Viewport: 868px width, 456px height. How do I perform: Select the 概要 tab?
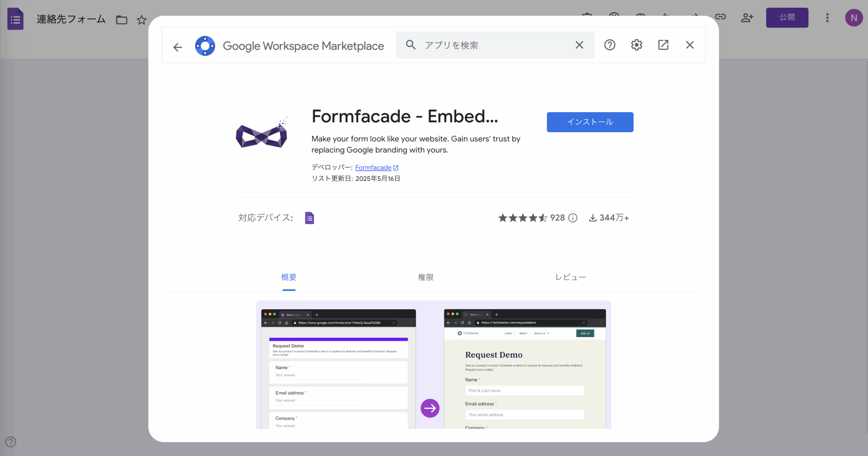[289, 277]
